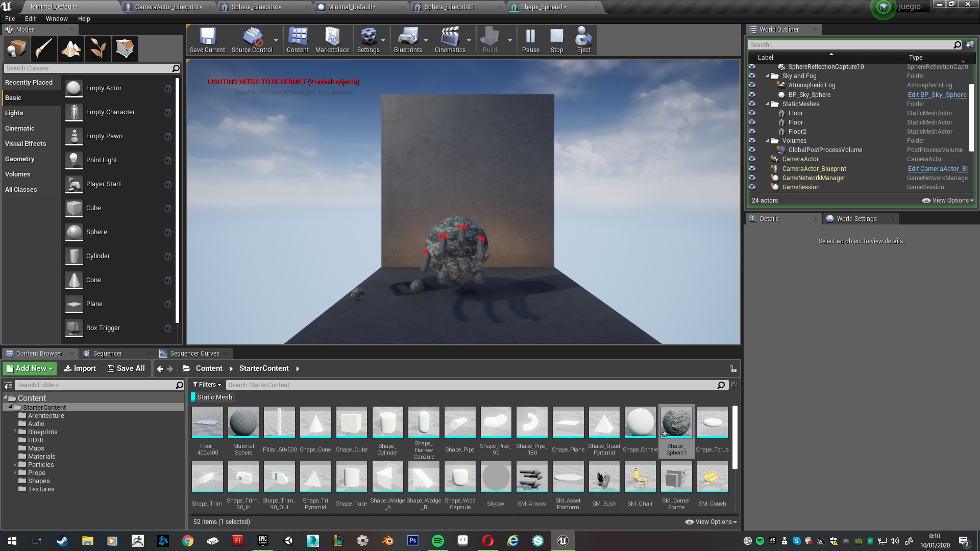Switch to the World Settings tab
Image resolution: width=980 pixels, height=551 pixels.
click(x=856, y=219)
